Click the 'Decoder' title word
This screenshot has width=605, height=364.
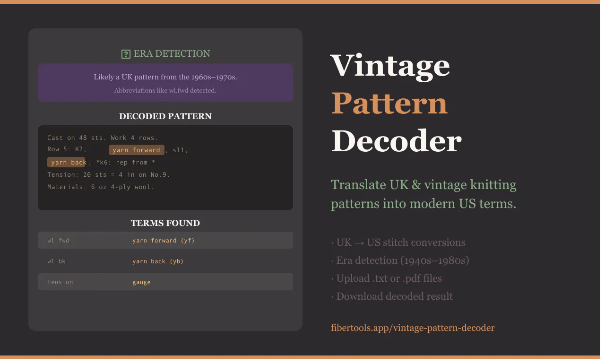pos(397,141)
